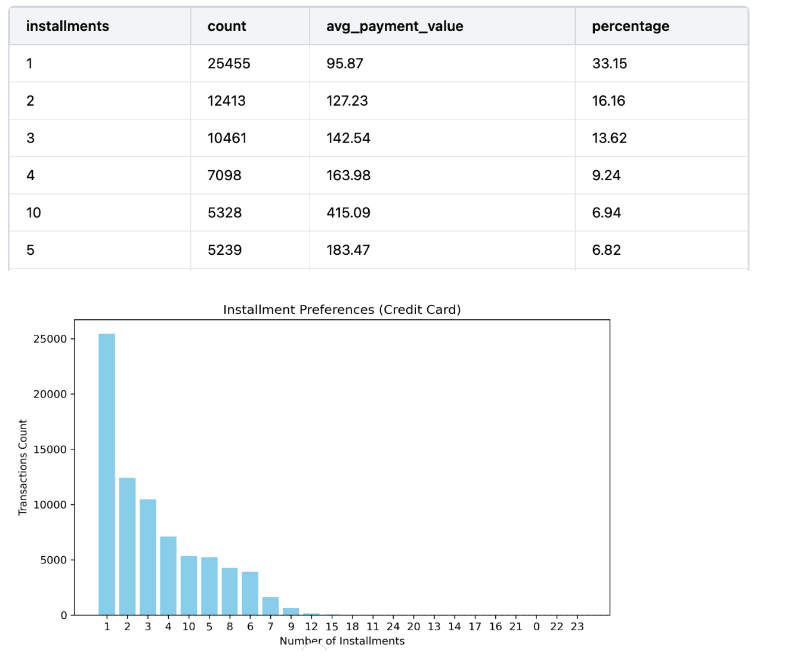809x672 pixels.
Task: Click the percentage value 33.15
Action: click(609, 63)
